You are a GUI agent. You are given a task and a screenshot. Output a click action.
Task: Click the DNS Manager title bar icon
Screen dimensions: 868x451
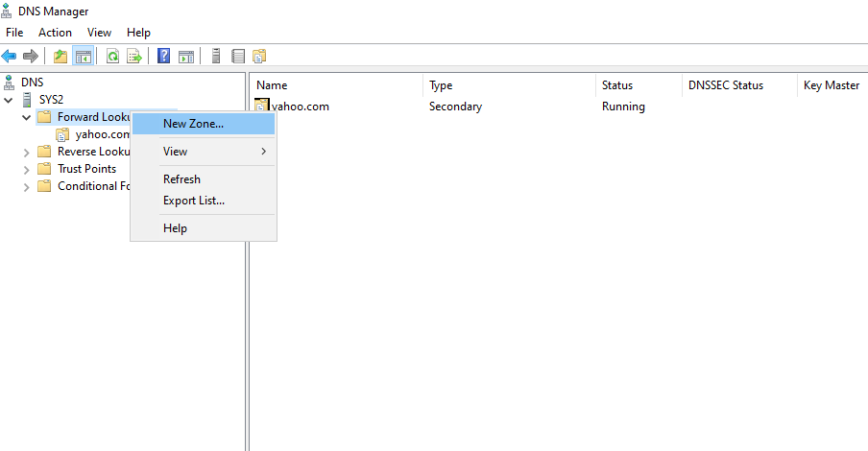click(x=7, y=12)
